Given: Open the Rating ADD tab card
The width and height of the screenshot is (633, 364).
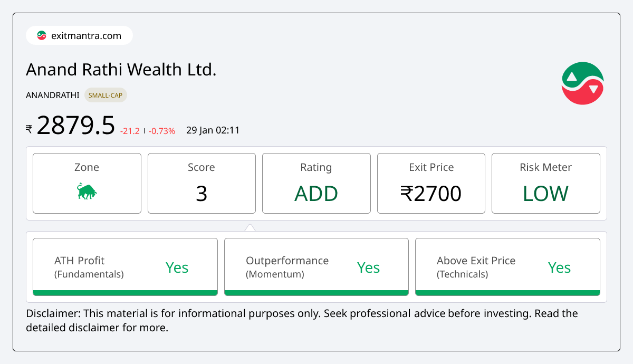Looking at the screenshot, I should pyautogui.click(x=316, y=183).
